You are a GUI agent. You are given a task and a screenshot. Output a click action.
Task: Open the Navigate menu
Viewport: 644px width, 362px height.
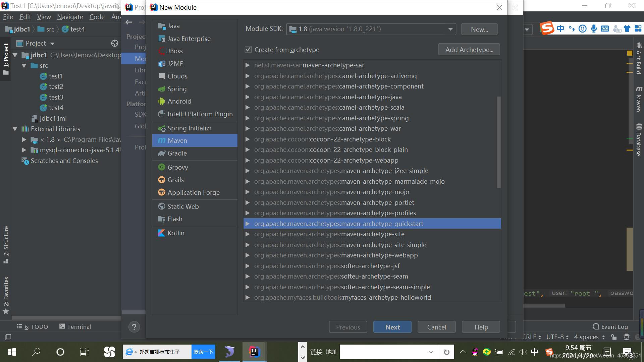[70, 17]
